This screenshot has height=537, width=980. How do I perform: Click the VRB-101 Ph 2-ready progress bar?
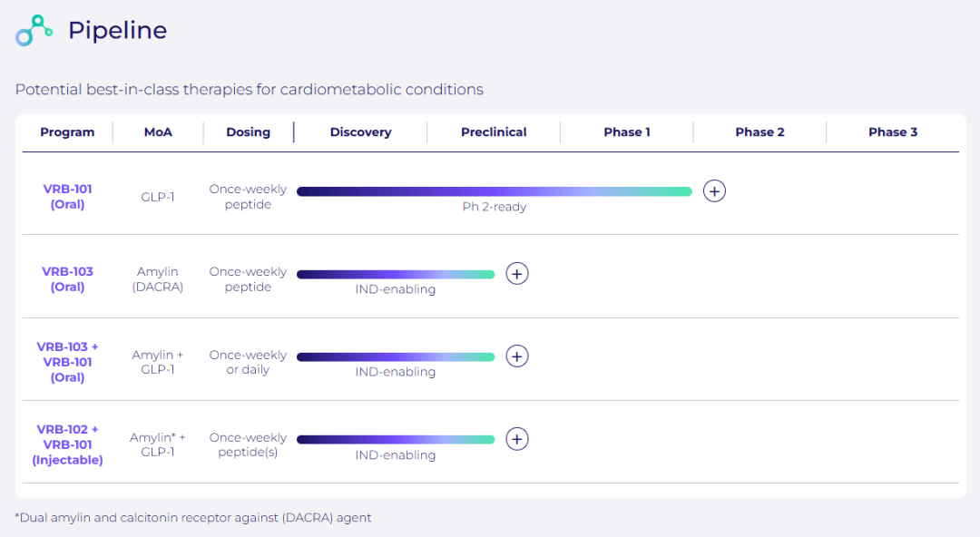(494, 191)
